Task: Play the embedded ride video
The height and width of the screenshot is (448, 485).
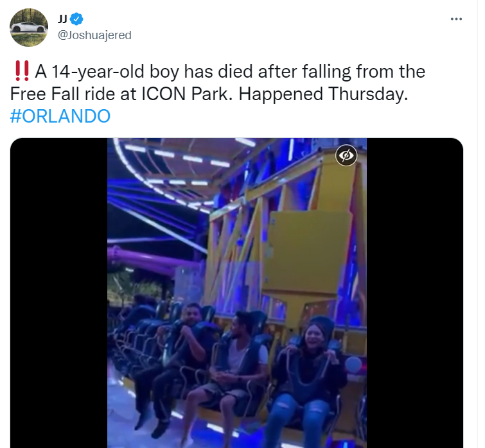Action: pos(236,293)
